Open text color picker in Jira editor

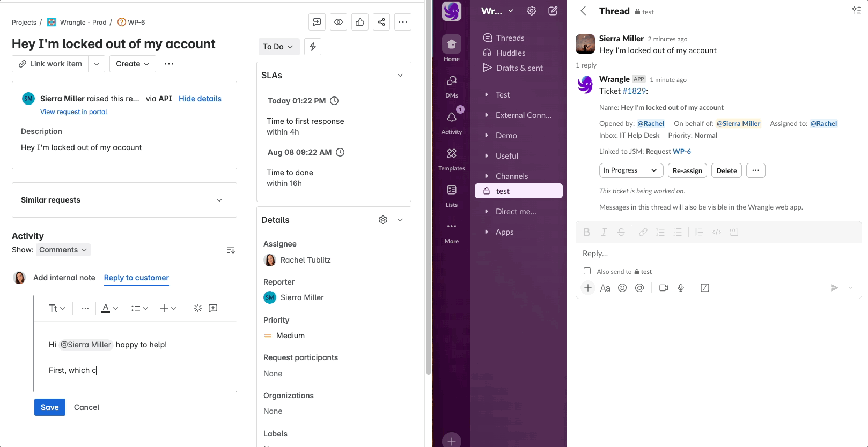(x=110, y=308)
